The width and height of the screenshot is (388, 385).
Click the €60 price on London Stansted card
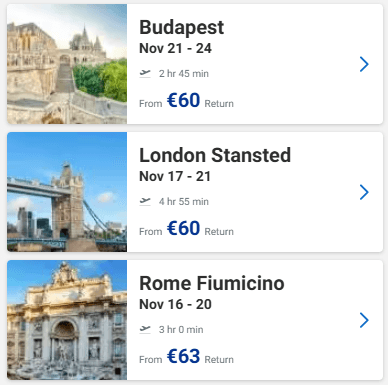(x=183, y=228)
